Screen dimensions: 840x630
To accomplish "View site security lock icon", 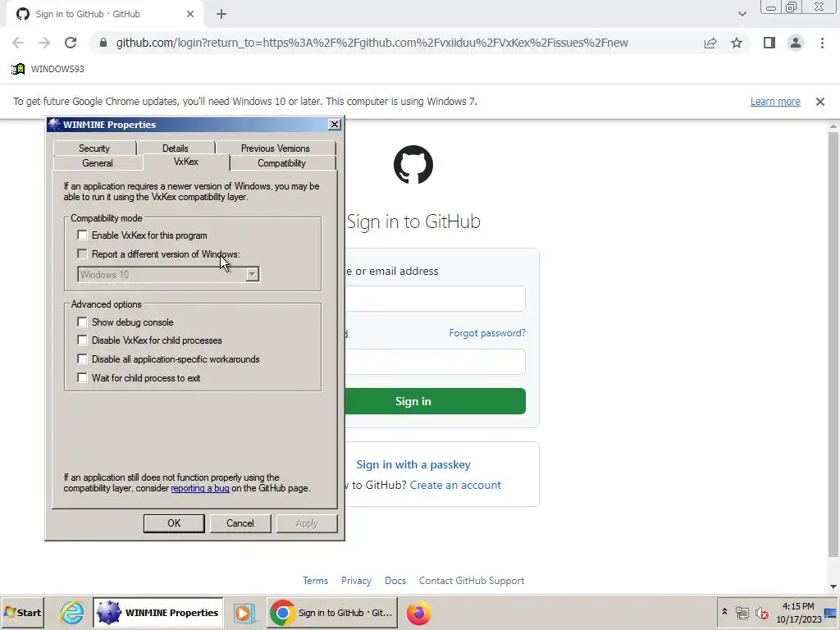I will 103,43.
